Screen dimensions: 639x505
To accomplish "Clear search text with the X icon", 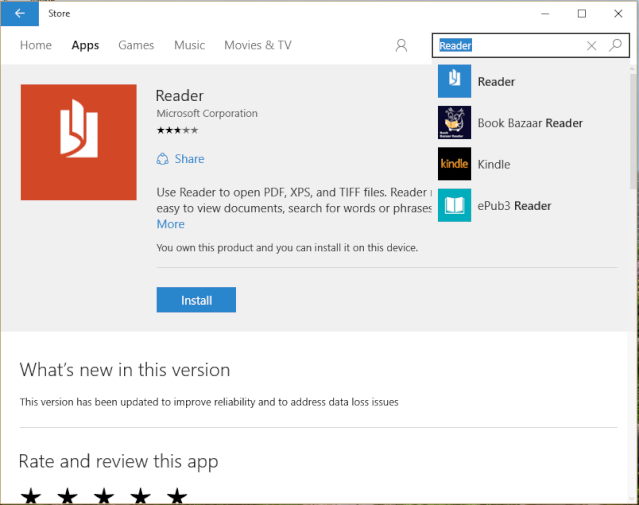I will point(591,46).
